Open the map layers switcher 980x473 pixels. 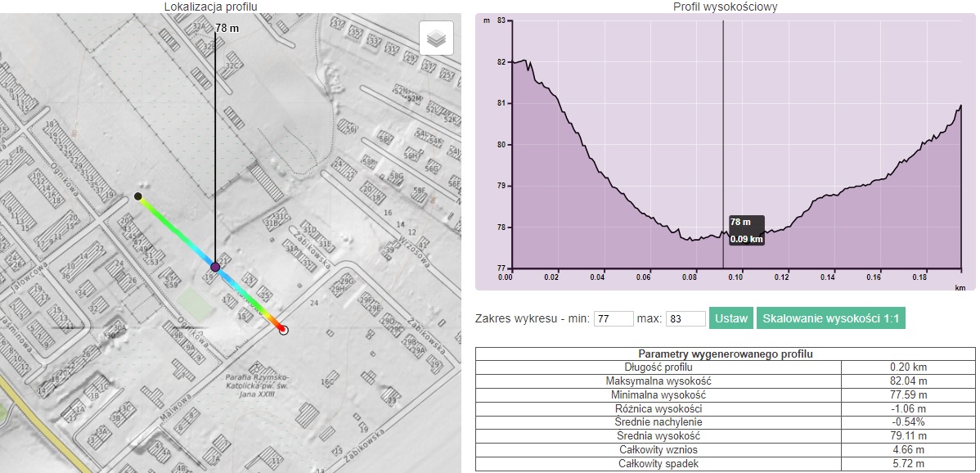pos(437,38)
